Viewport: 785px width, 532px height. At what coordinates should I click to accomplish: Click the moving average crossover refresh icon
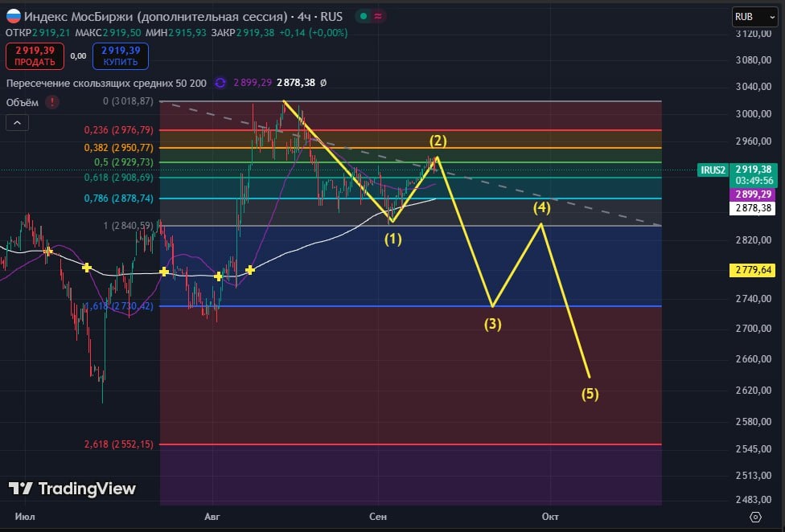220,83
